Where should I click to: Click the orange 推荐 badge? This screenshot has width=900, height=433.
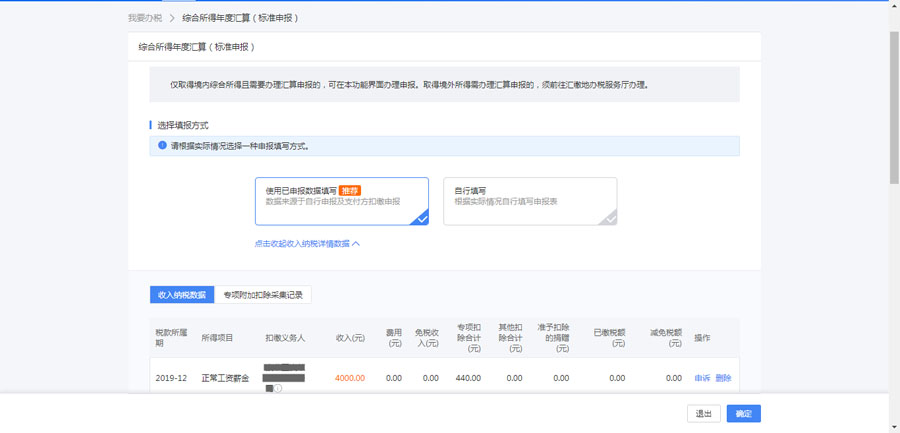349,190
